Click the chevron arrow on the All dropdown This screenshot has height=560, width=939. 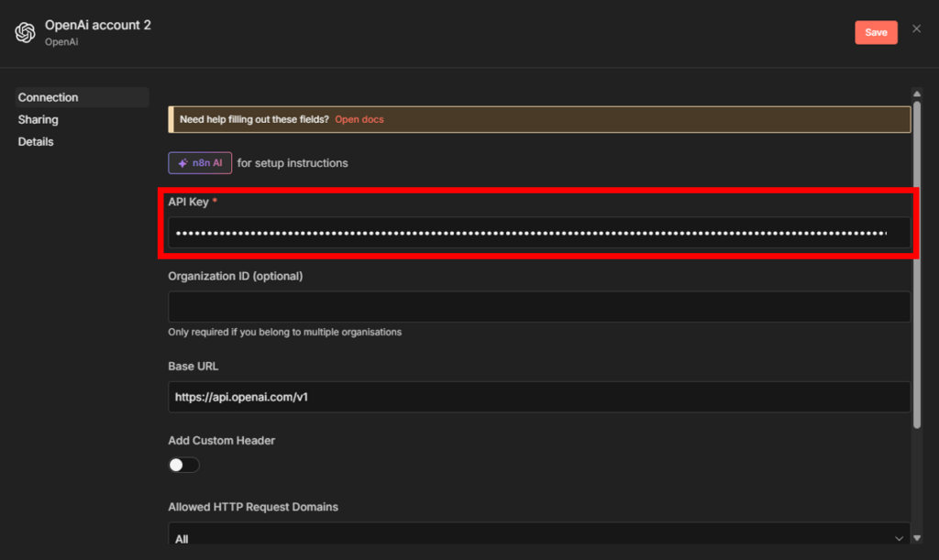click(898, 538)
